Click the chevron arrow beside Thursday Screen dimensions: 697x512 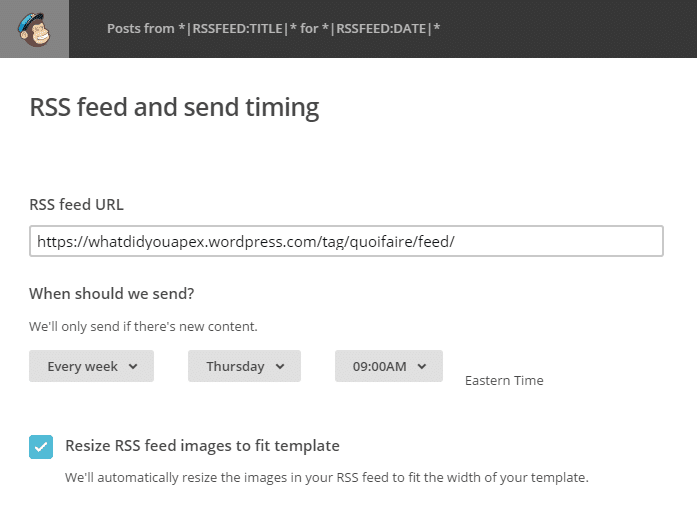(280, 367)
